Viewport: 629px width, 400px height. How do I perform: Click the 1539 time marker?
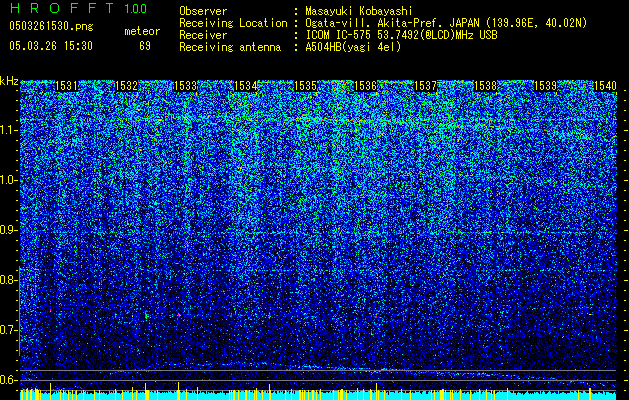tap(546, 86)
